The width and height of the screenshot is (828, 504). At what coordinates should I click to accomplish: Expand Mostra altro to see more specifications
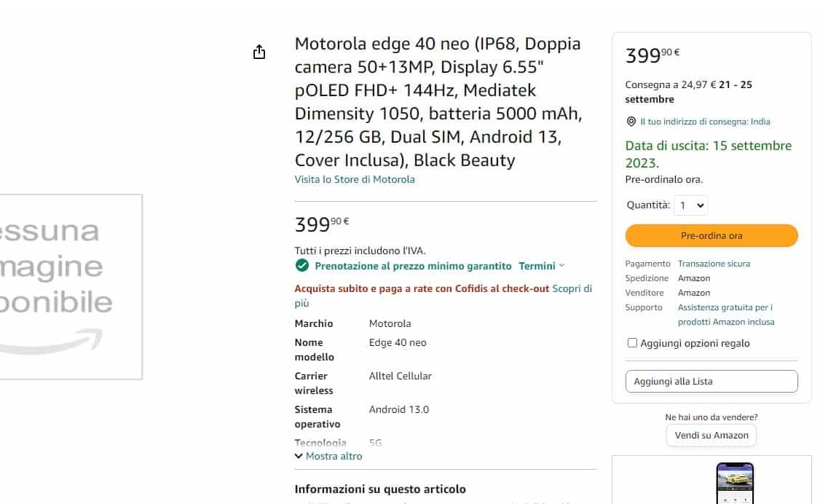coord(328,456)
